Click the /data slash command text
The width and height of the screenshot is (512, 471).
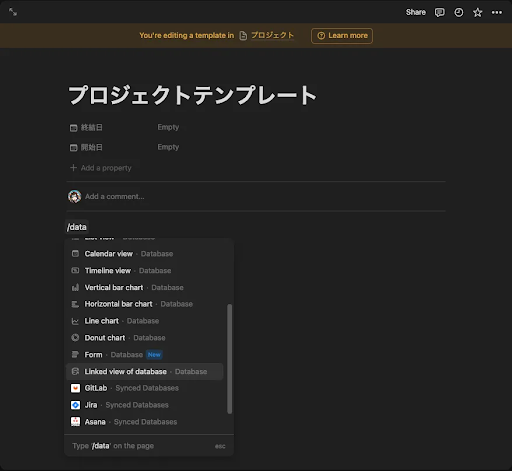pyautogui.click(x=77, y=227)
